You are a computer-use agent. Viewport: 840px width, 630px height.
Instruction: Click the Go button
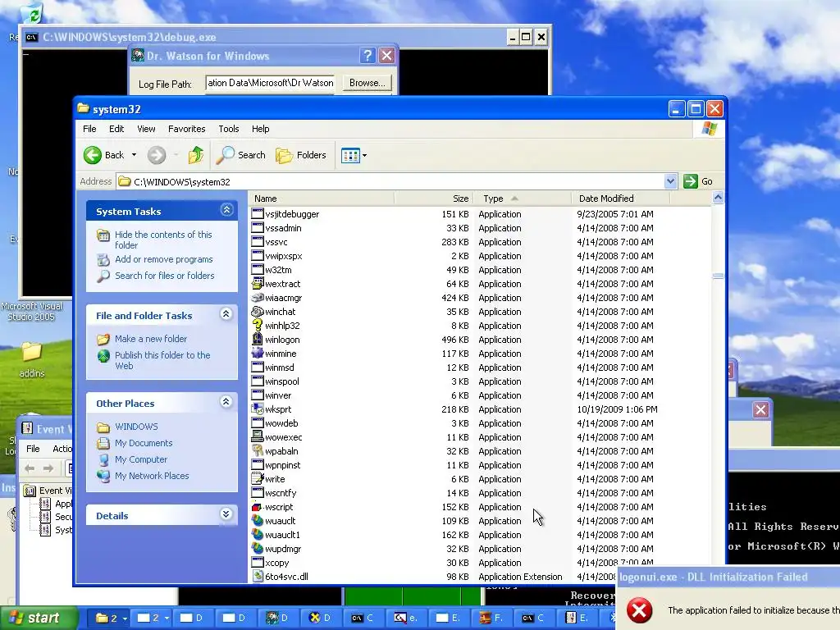pos(699,181)
